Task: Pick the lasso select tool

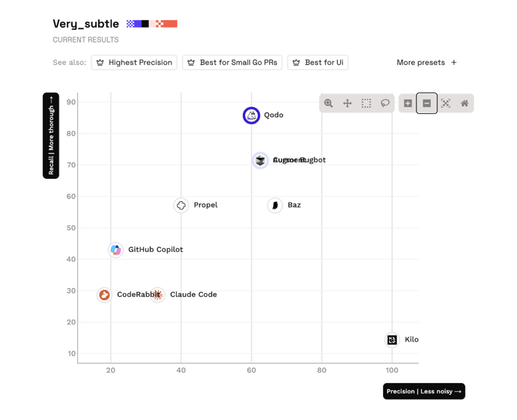Action: 385,103
